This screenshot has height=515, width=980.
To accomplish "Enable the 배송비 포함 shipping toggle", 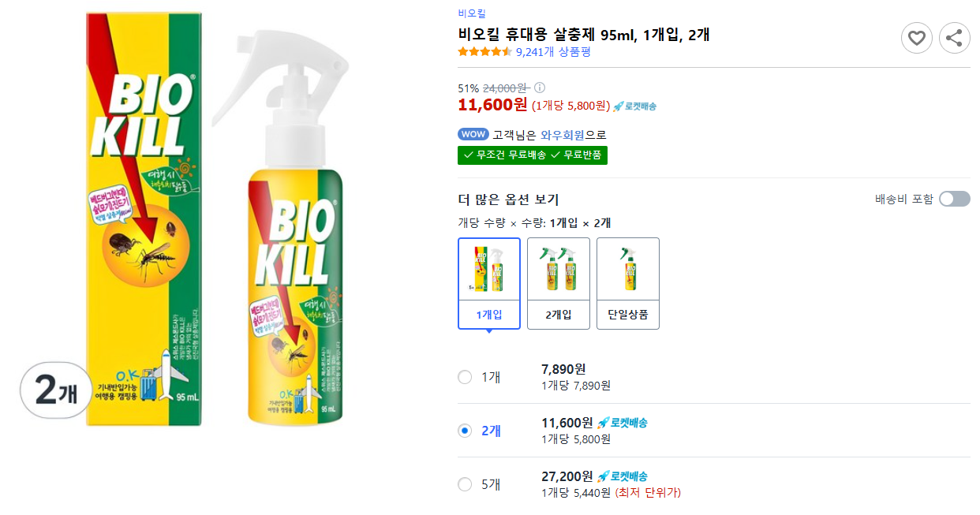I will (x=954, y=199).
